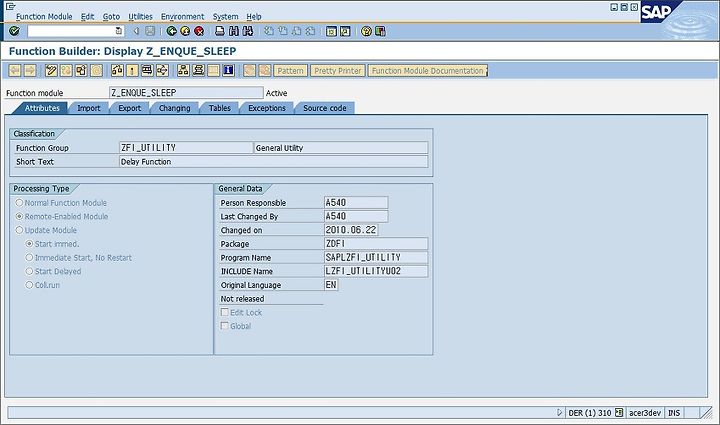Switch to the Changing tab
The height and width of the screenshot is (425, 720).
pos(174,108)
